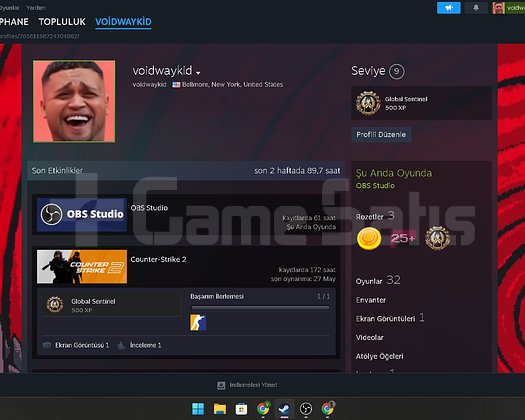Click the profile URL text under tabs
The height and width of the screenshot is (420, 525).
pyautogui.click(x=40, y=36)
